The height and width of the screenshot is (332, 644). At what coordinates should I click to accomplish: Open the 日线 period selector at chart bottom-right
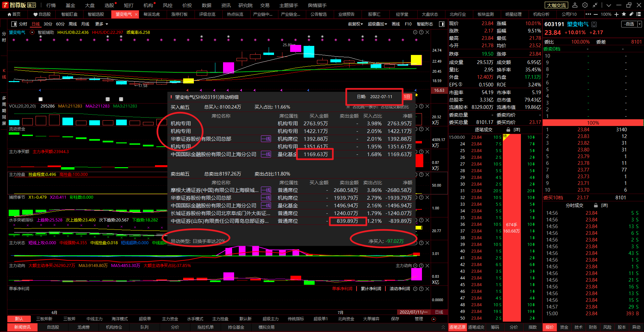pos(439,312)
